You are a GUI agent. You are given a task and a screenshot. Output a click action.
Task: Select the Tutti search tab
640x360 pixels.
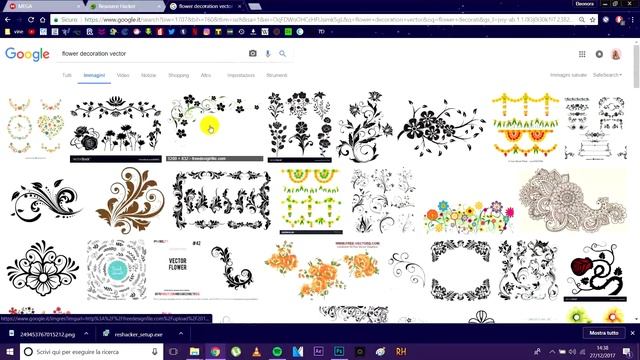(x=67, y=75)
